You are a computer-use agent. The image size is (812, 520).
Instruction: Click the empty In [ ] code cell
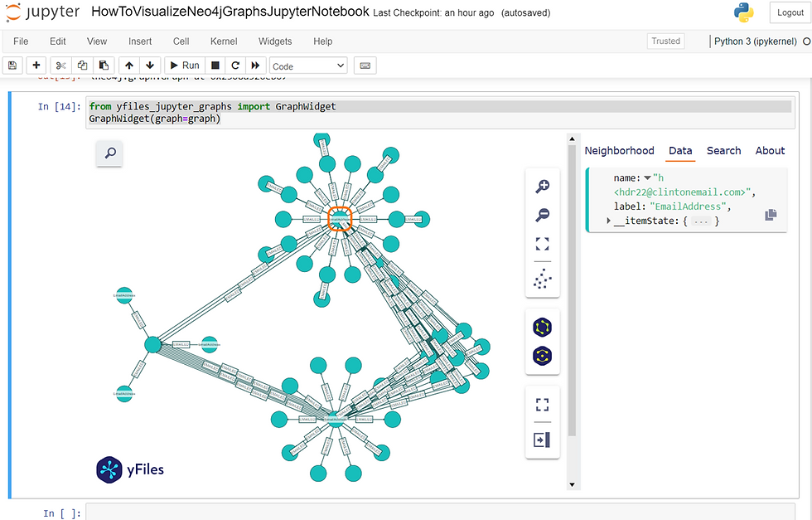pos(440,513)
